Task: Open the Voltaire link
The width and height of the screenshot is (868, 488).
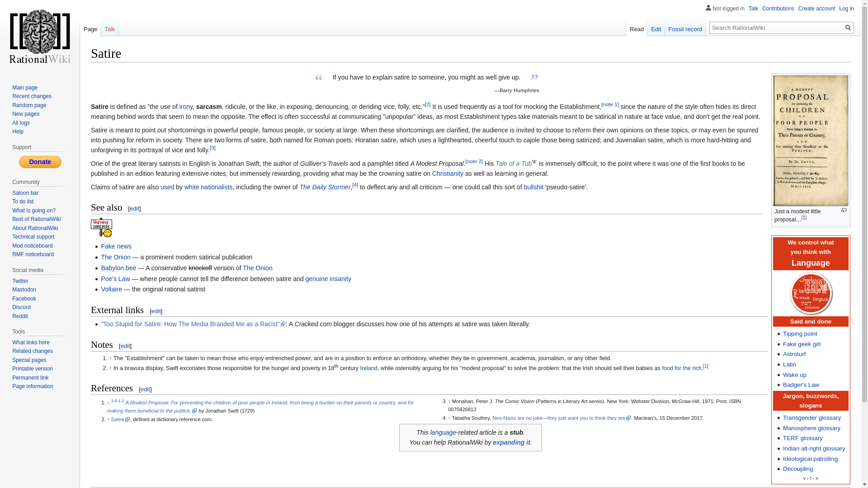Action: pos(112,289)
